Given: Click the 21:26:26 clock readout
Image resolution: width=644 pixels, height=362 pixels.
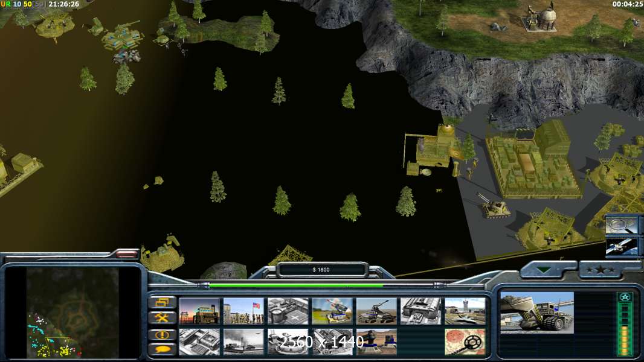Looking at the screenshot, I should [x=63, y=4].
